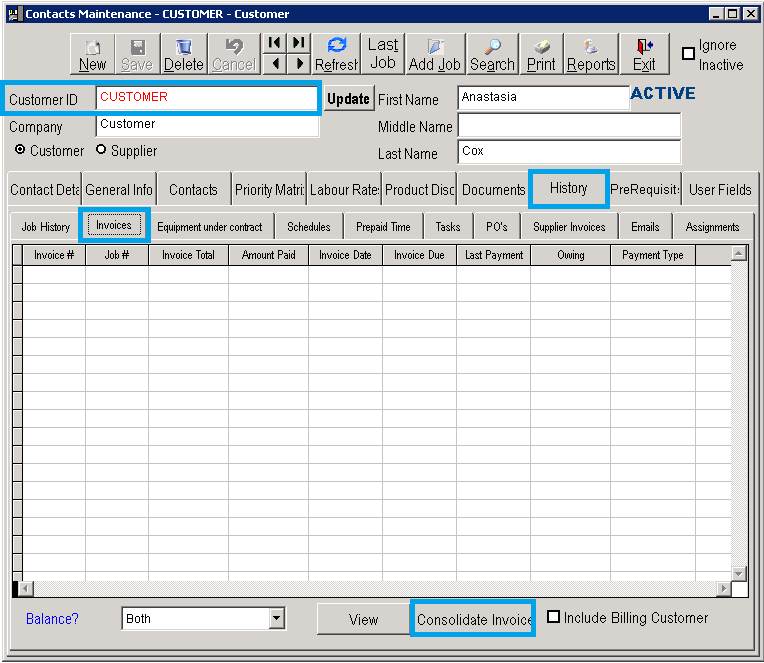
Task: Open the Equipment under contract sub-tab
Action: (209, 227)
